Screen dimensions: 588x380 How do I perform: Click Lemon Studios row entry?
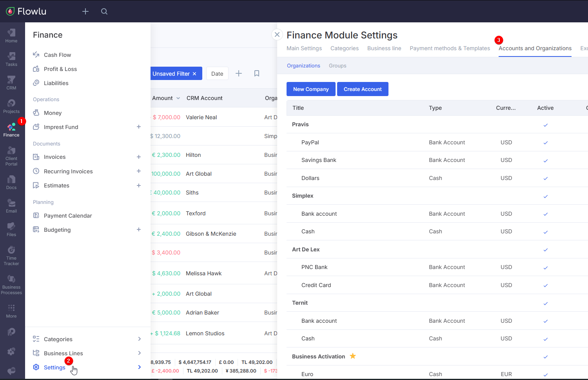click(x=205, y=333)
